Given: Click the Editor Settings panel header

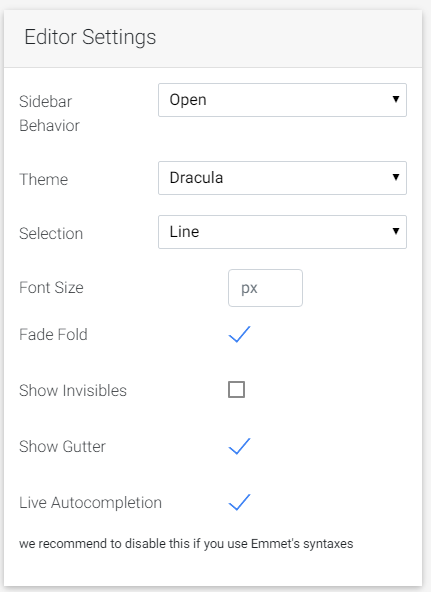Looking at the screenshot, I should pos(213,39).
